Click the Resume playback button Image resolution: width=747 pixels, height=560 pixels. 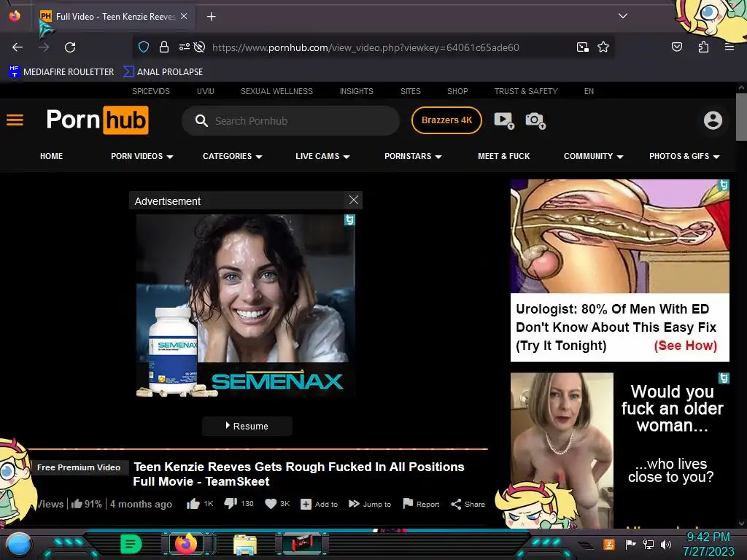click(247, 426)
